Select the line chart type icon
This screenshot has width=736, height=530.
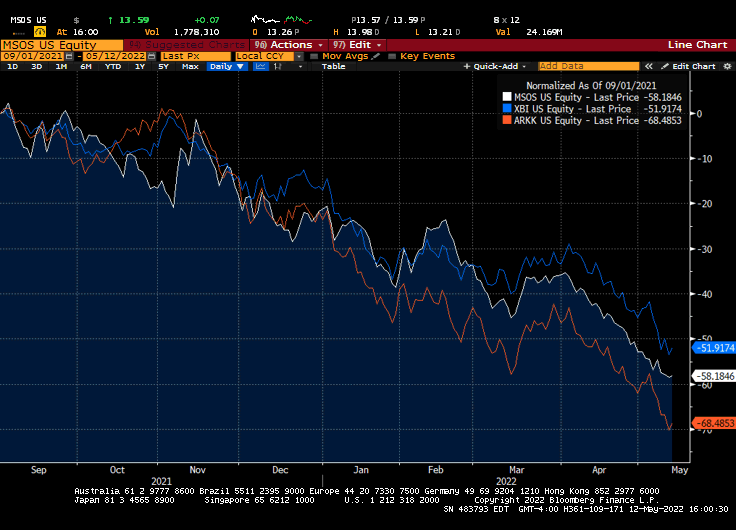[261, 67]
